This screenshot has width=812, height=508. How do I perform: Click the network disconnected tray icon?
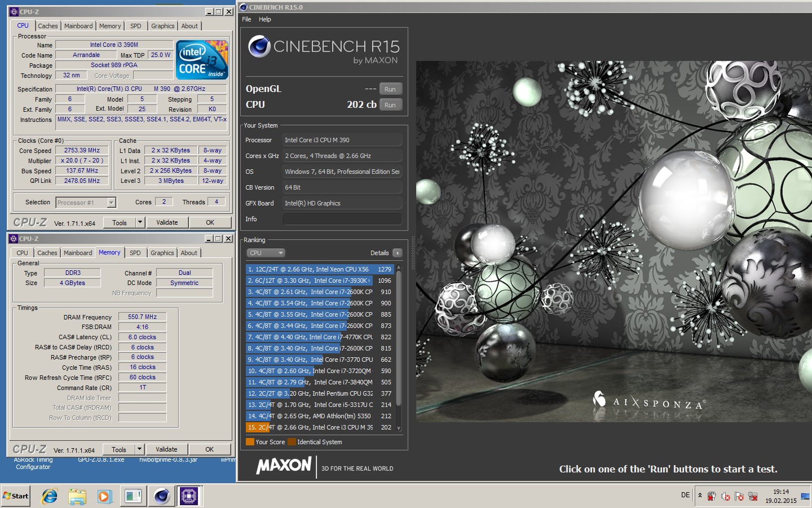tap(753, 496)
